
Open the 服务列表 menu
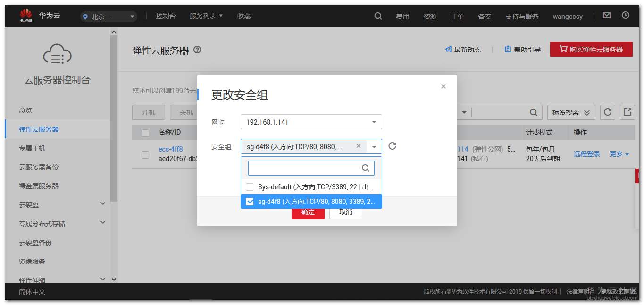pos(206,16)
